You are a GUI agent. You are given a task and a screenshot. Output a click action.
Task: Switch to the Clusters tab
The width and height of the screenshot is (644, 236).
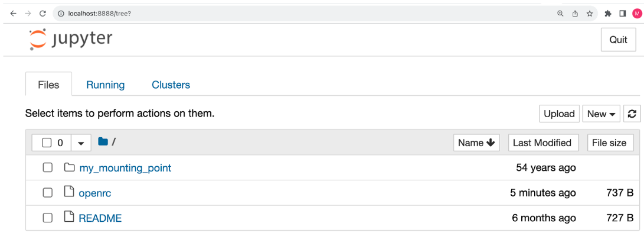pyautogui.click(x=171, y=85)
